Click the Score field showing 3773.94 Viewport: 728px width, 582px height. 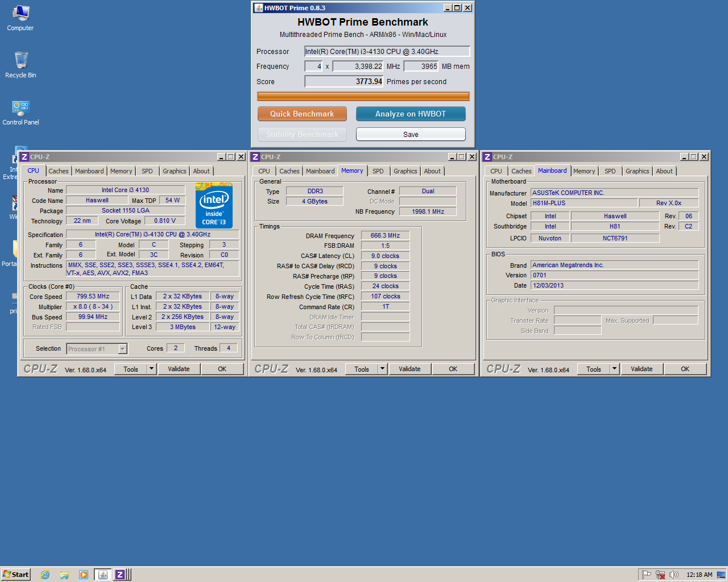point(345,81)
